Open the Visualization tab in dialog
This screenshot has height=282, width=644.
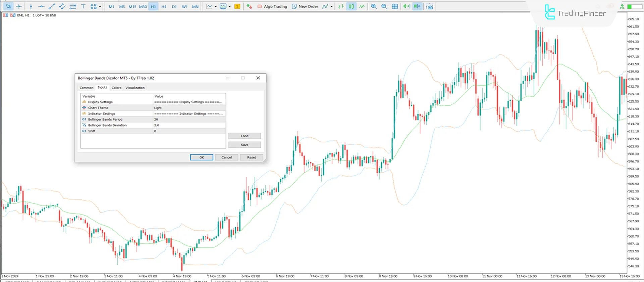[135, 88]
